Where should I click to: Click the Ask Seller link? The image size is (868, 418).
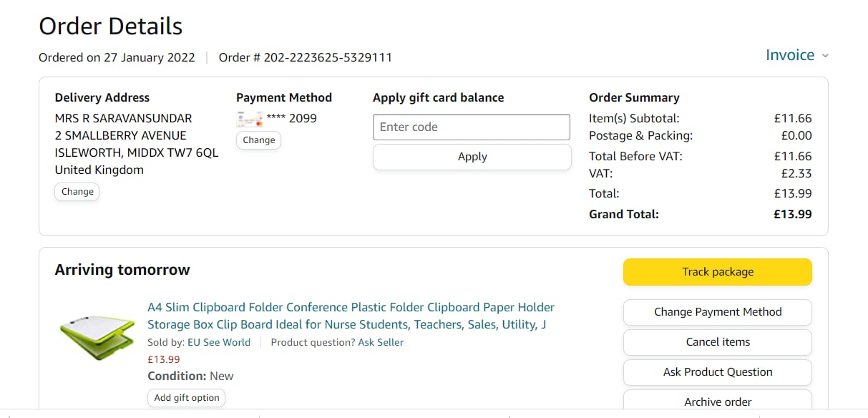[381, 343]
